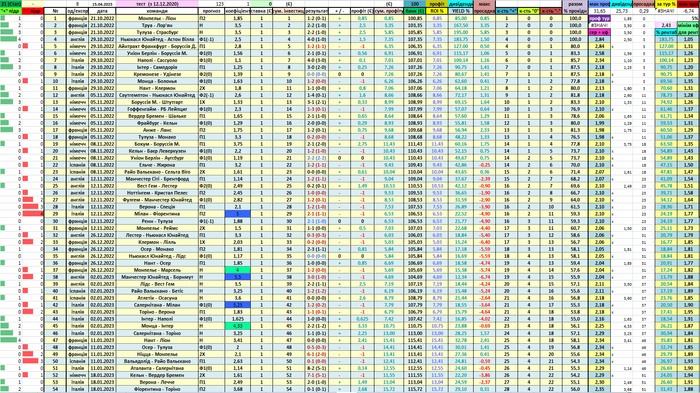Select the "Аталанта - Салернітана" match cell
Viewport: 700px width, 393px height.
157,368
